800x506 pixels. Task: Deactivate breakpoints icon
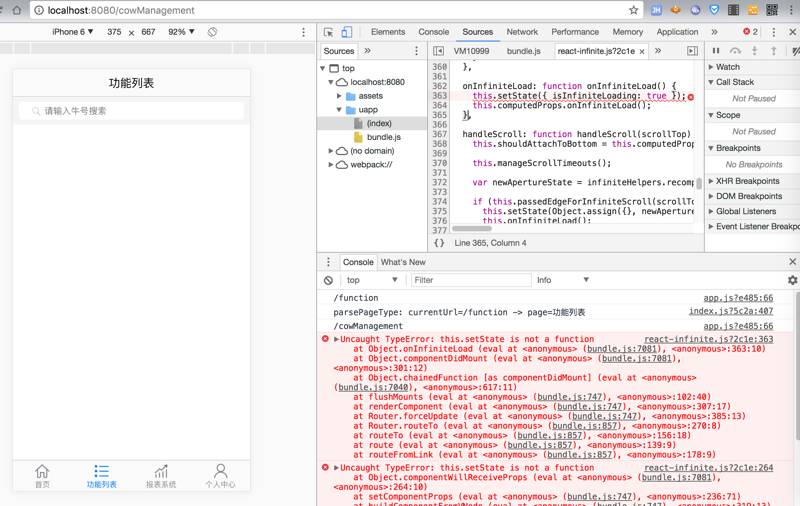pyautogui.click(x=795, y=51)
